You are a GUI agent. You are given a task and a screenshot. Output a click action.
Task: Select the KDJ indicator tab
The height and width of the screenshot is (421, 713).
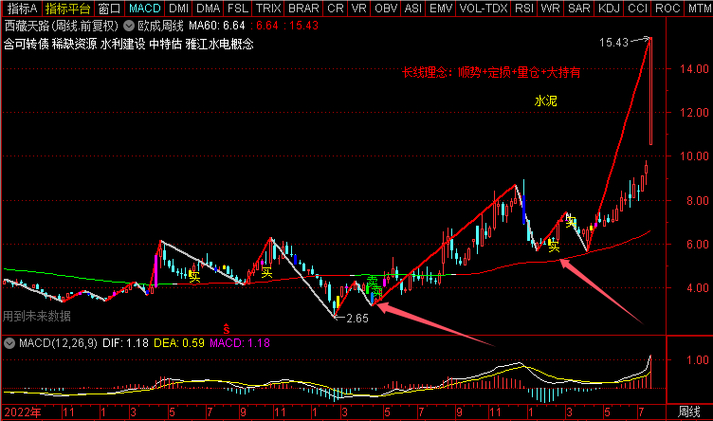pyautogui.click(x=608, y=8)
